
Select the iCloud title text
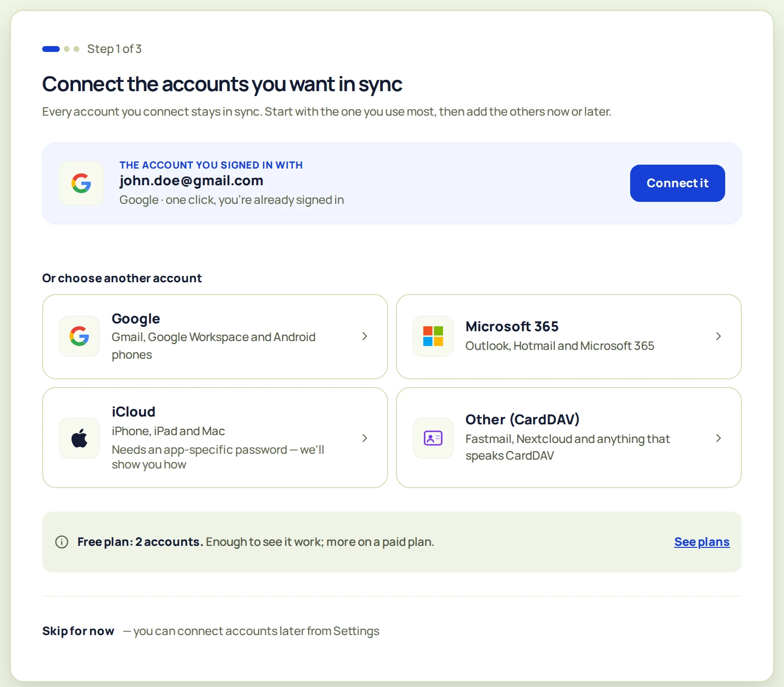[x=133, y=412]
